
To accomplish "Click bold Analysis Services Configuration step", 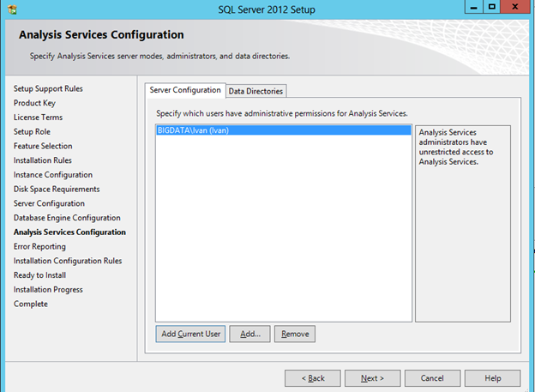I will pos(69,232).
